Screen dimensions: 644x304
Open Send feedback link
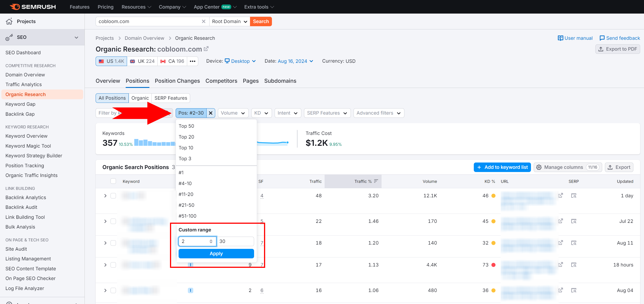click(620, 38)
